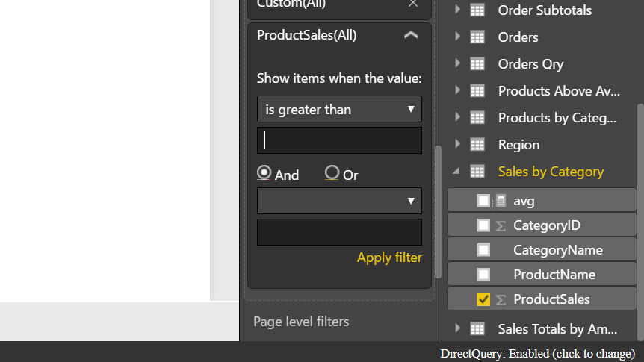The image size is (644, 362).
Task: Click the Products Above Av... table icon
Action: tap(477, 91)
